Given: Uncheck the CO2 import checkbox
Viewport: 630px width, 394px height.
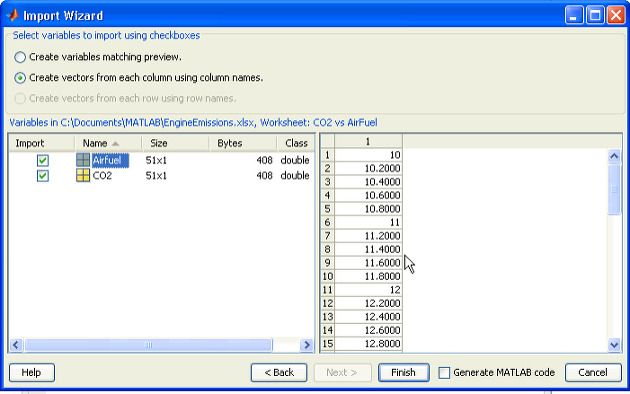Looking at the screenshot, I should [43, 176].
